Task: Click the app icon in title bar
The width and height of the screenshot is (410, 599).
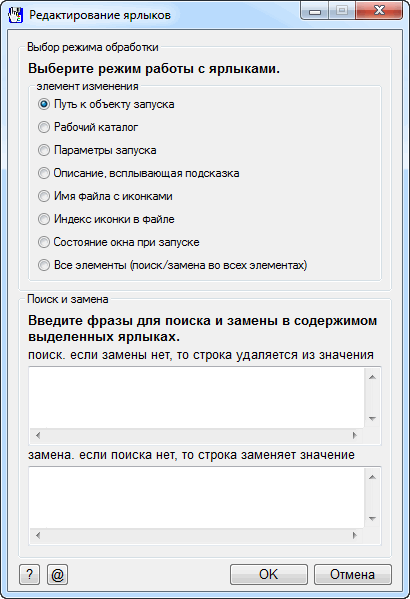Action: coord(16,15)
